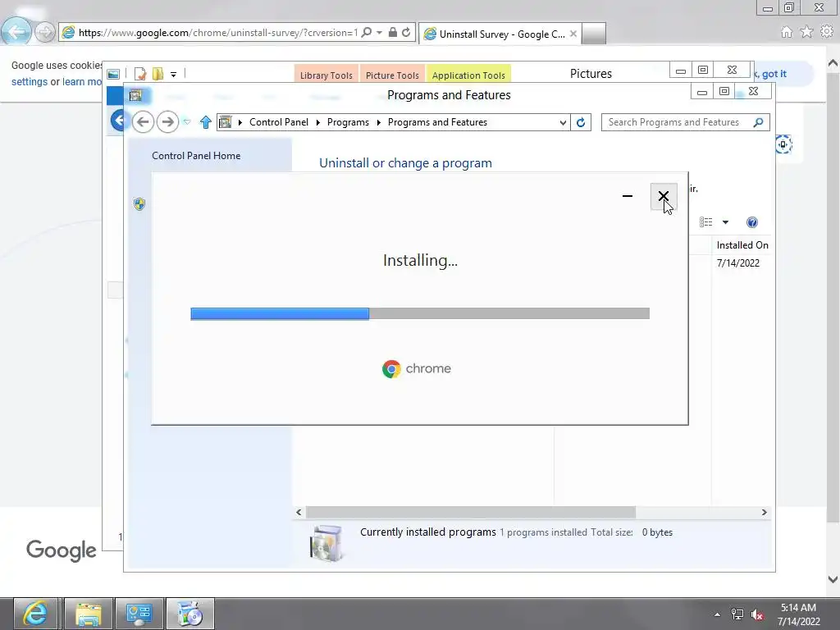Click the search magnifier in Programs and Features
The height and width of the screenshot is (630, 840).
click(758, 122)
